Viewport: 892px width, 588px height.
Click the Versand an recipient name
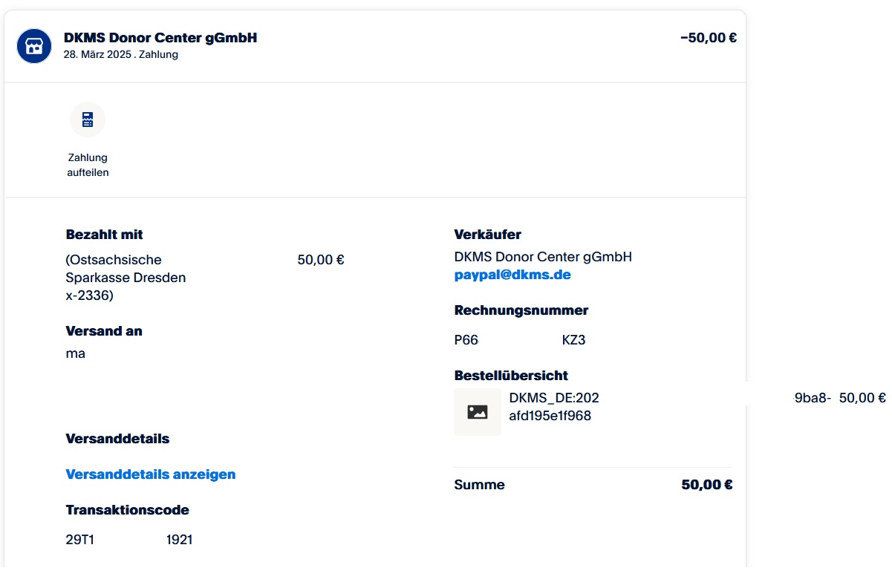click(76, 353)
